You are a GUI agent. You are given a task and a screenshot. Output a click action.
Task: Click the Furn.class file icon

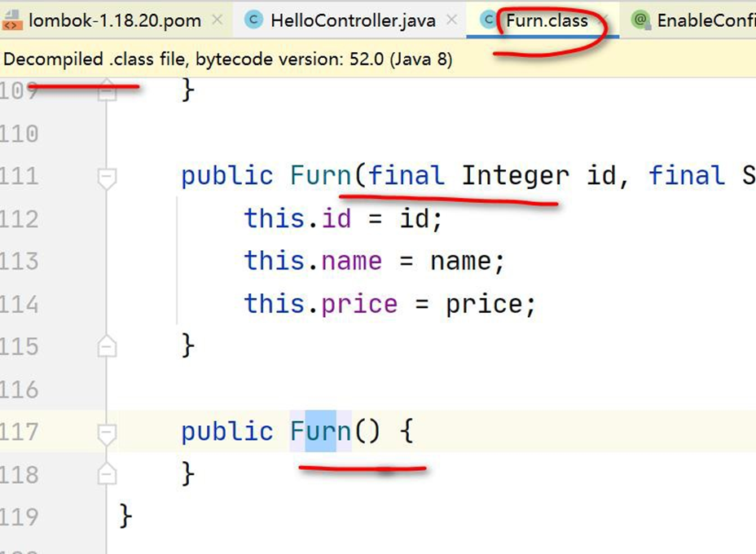tap(489, 20)
